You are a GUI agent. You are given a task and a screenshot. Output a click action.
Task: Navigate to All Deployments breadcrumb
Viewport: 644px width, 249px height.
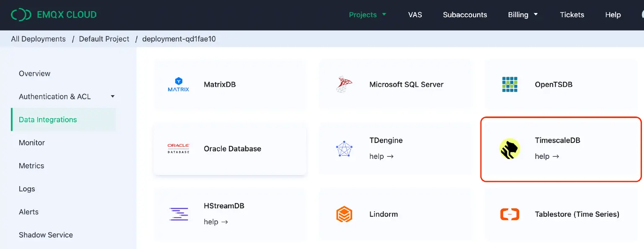click(x=38, y=39)
